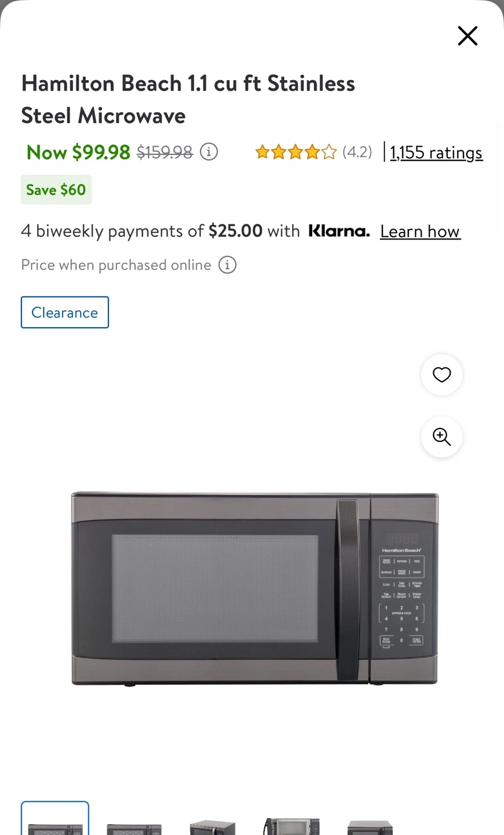Tap the large microwave product photo
Screen dimensions: 504x835
pyautogui.click(x=255, y=588)
